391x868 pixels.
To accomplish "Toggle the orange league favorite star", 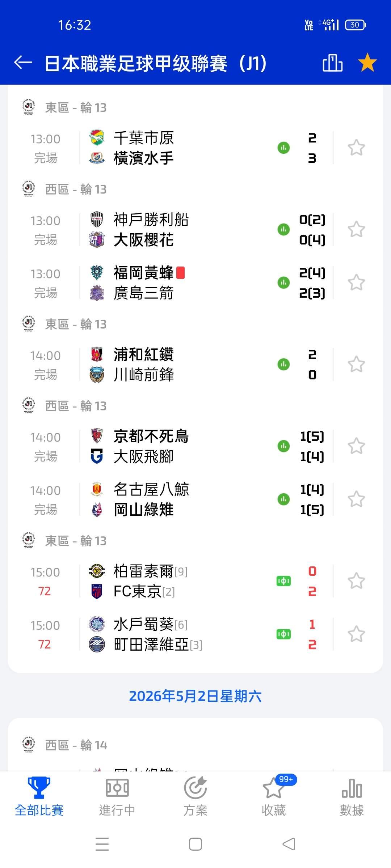I will click(x=367, y=63).
